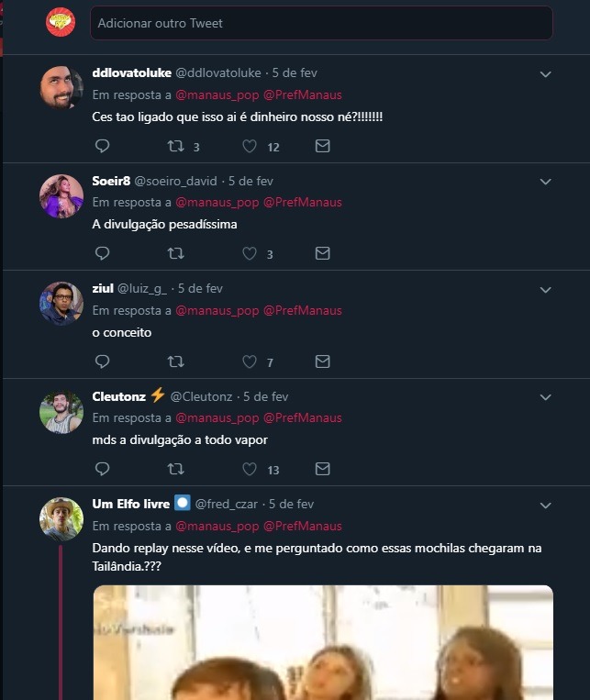Open Um Elfo livre's video thumbnail
This screenshot has width=590, height=700.
323,642
